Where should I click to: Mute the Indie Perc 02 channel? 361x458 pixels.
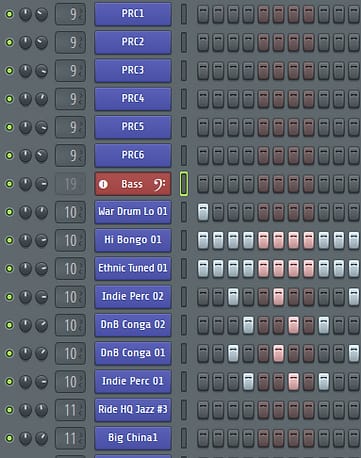10,297
